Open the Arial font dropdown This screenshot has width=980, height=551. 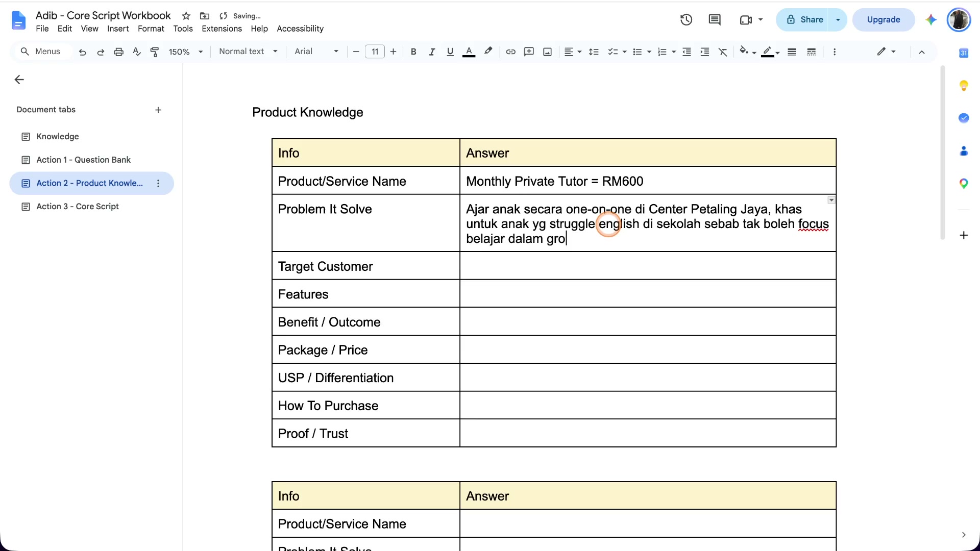pyautogui.click(x=316, y=52)
